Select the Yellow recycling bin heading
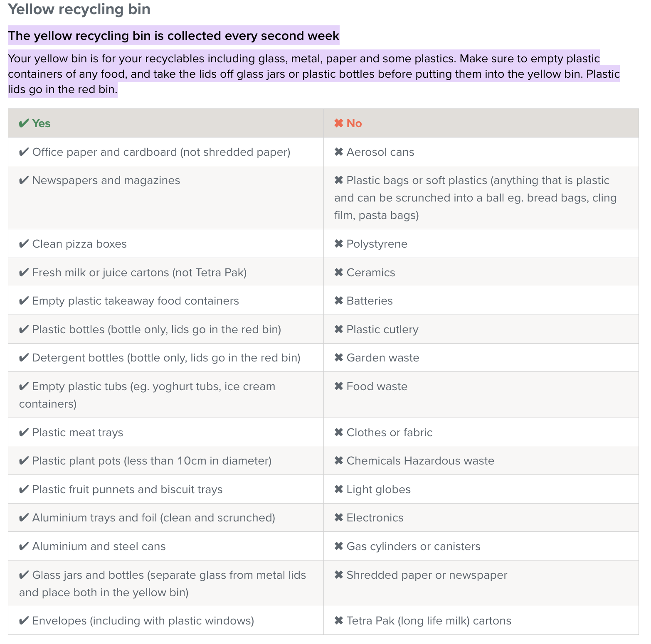Screen dimensions: 651x644 click(x=79, y=9)
